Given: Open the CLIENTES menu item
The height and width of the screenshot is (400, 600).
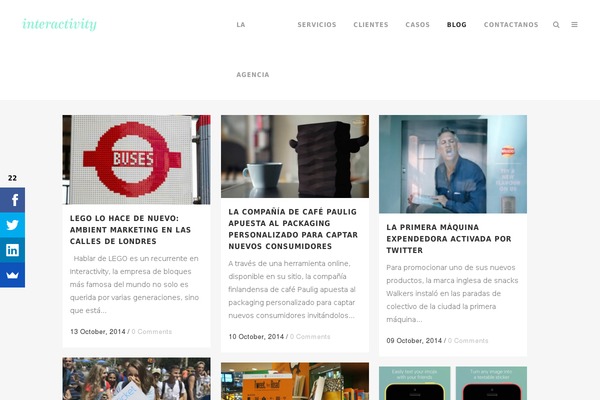Looking at the screenshot, I should (x=371, y=24).
